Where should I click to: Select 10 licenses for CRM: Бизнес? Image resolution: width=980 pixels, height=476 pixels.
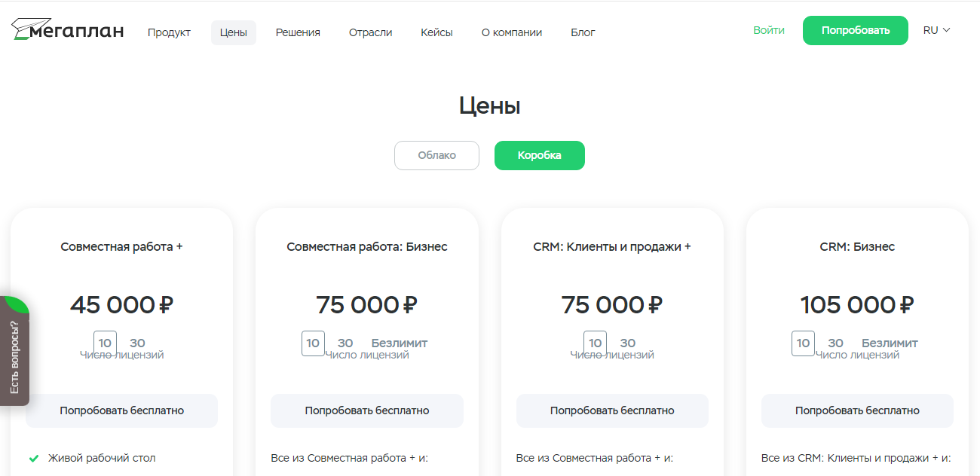point(803,343)
